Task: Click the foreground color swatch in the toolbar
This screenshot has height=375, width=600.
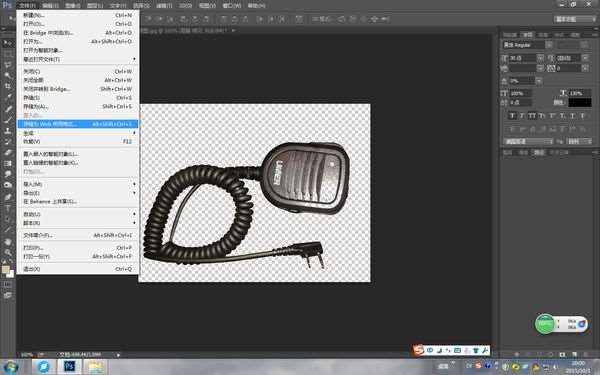Action: 5,269
